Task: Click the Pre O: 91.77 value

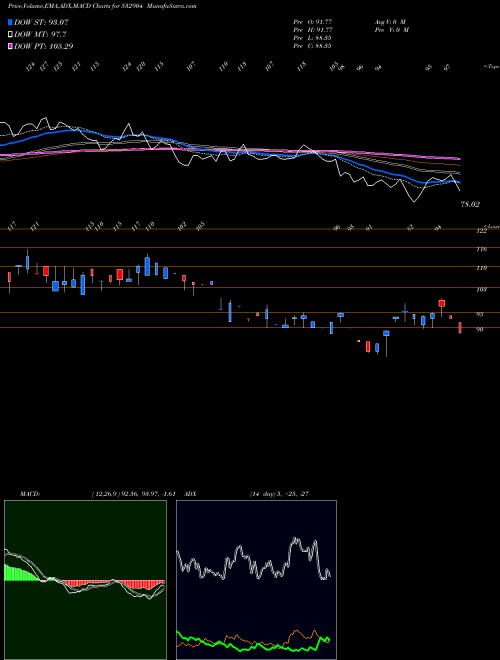Action: click(x=313, y=22)
